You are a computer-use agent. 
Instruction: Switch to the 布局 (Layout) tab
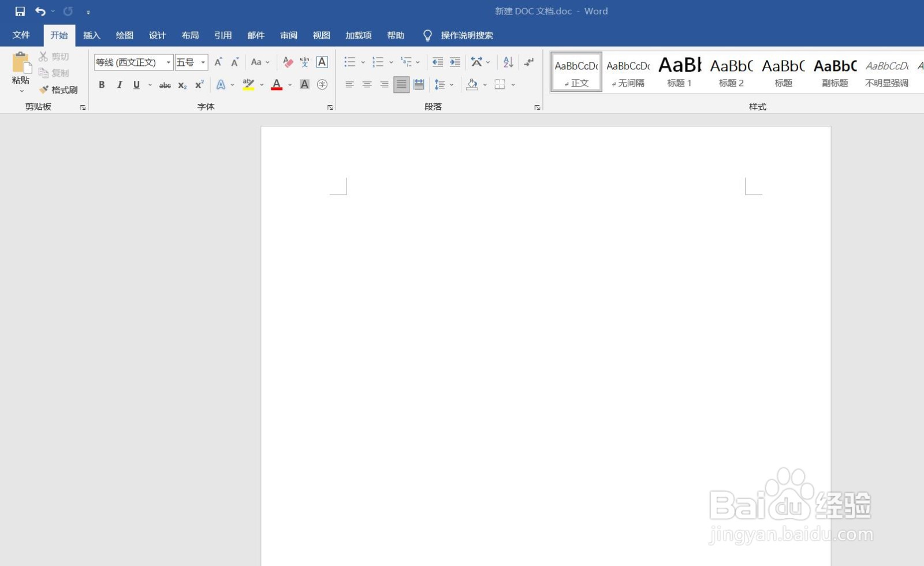click(190, 35)
